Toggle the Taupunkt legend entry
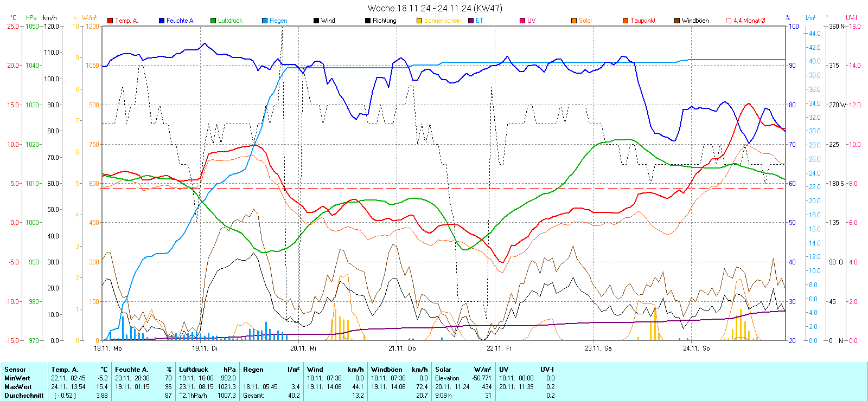868x401 pixels. point(642,21)
